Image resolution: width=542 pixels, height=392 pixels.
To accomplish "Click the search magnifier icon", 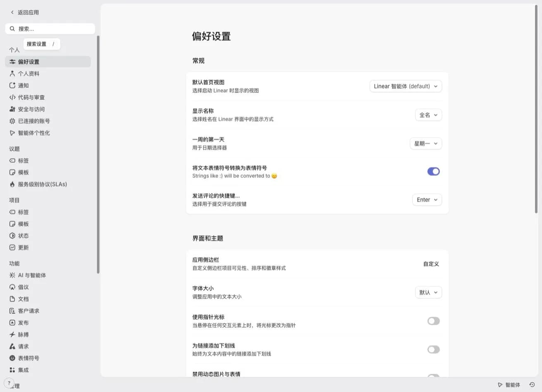I will 12,29.
